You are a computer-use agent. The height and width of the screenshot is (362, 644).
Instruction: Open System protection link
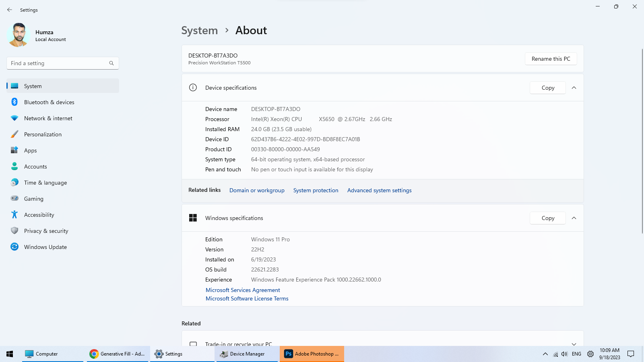pyautogui.click(x=316, y=190)
